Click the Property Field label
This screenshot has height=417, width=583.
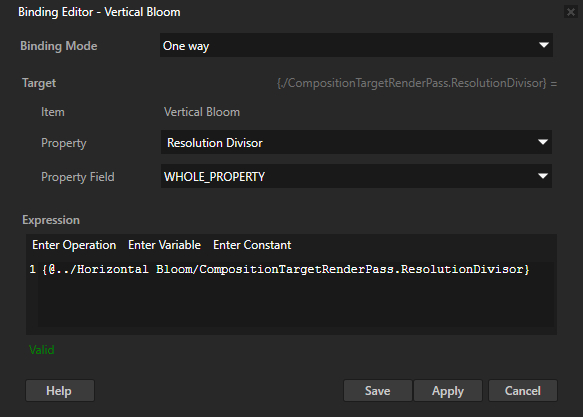click(78, 177)
